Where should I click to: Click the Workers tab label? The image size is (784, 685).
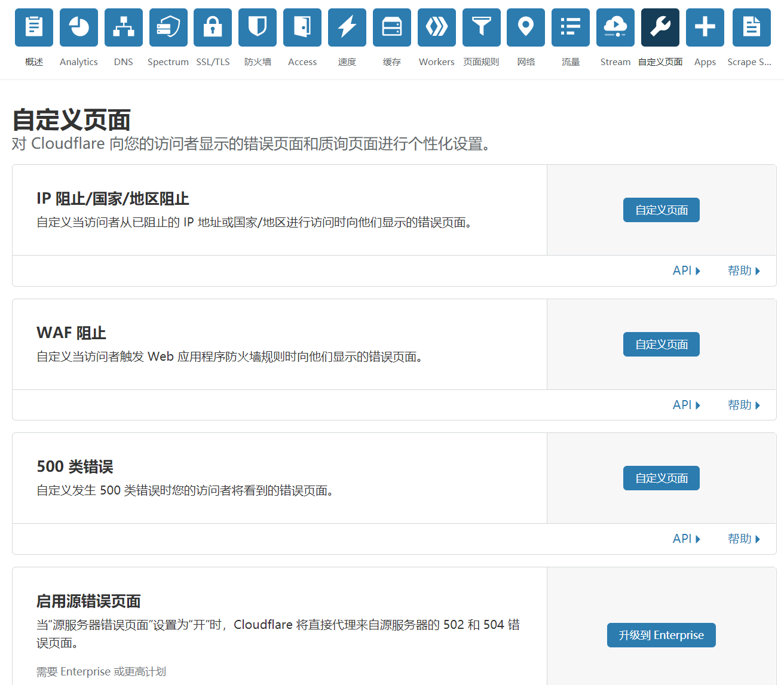(437, 62)
